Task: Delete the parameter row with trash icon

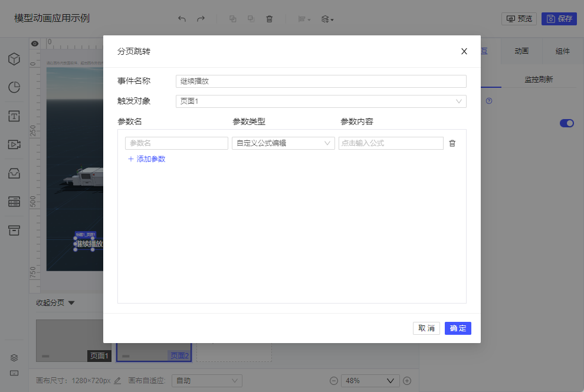Action: [x=452, y=143]
